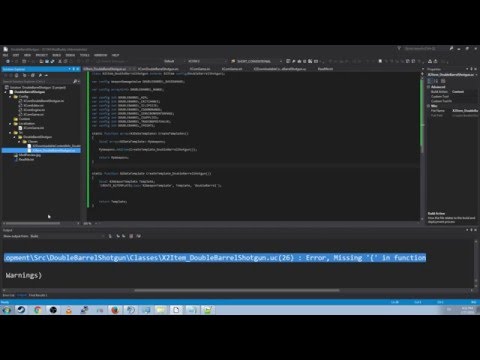Click the Open File toolbar icon
This screenshot has width=480, height=360.
[x=41, y=61]
